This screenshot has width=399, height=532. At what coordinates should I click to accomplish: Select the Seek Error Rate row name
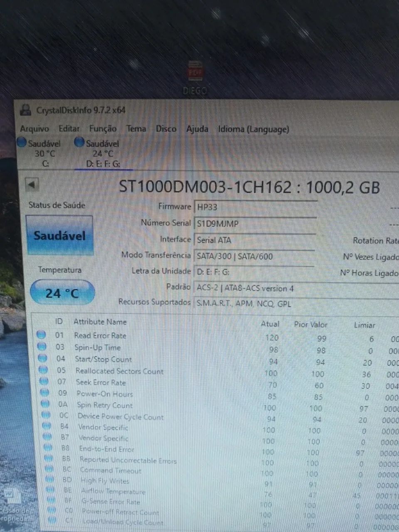(x=101, y=382)
